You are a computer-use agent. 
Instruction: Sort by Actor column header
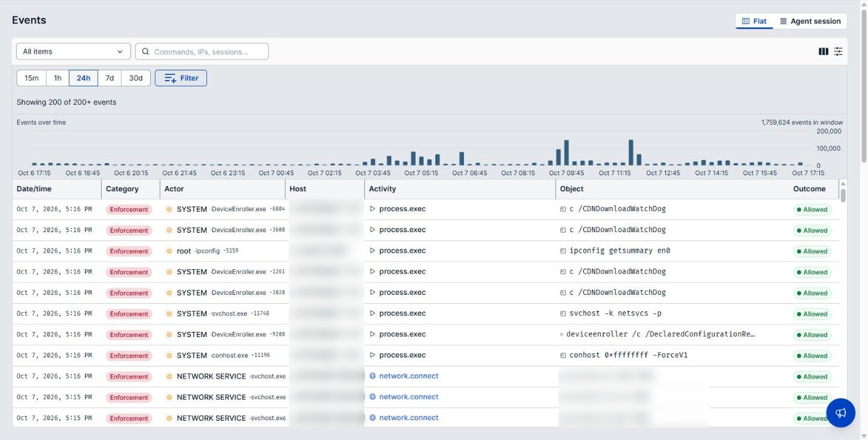click(x=174, y=189)
